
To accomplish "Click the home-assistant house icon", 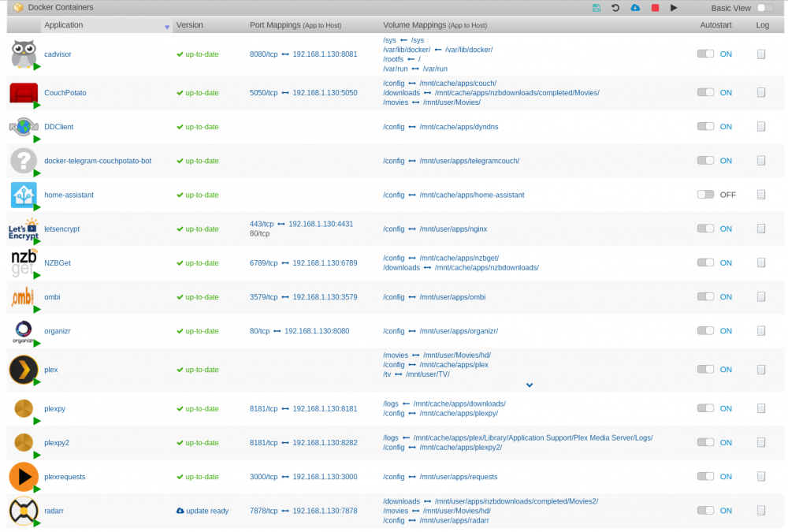I will [x=24, y=195].
